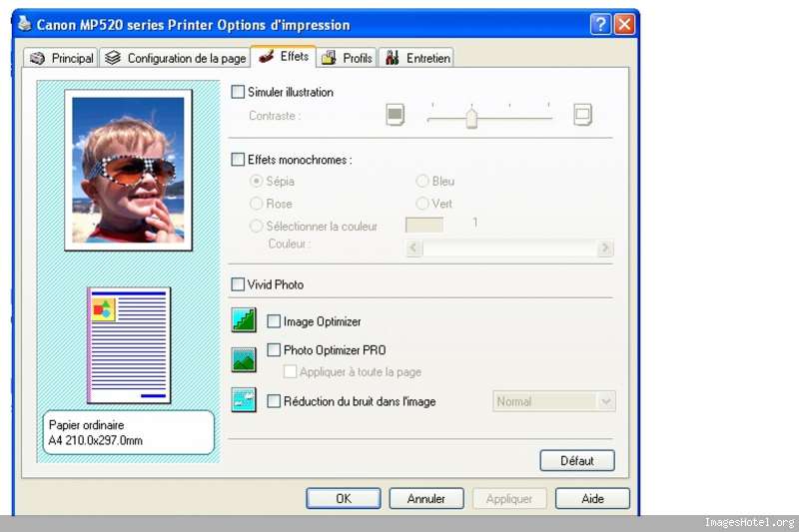Click the Appliquer button
This screenshot has height=532, width=799.
509,498
